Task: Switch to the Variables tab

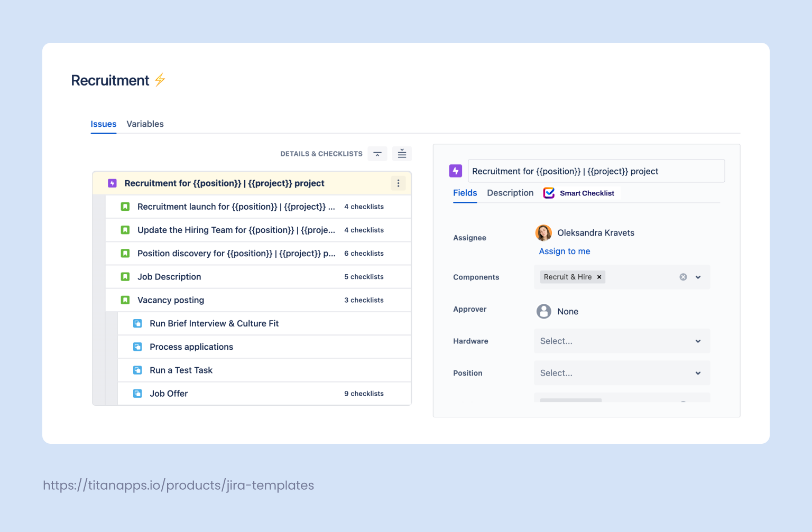Action: coord(145,124)
